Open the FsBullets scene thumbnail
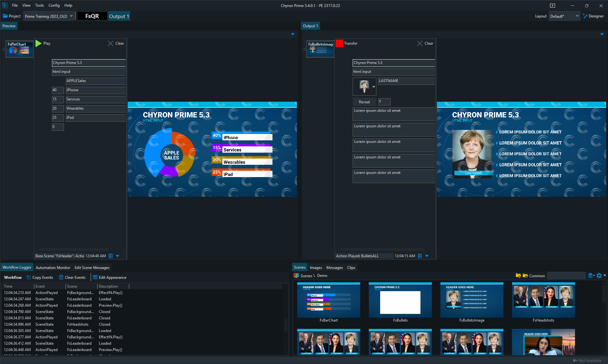608x364 pixels. [x=400, y=300]
